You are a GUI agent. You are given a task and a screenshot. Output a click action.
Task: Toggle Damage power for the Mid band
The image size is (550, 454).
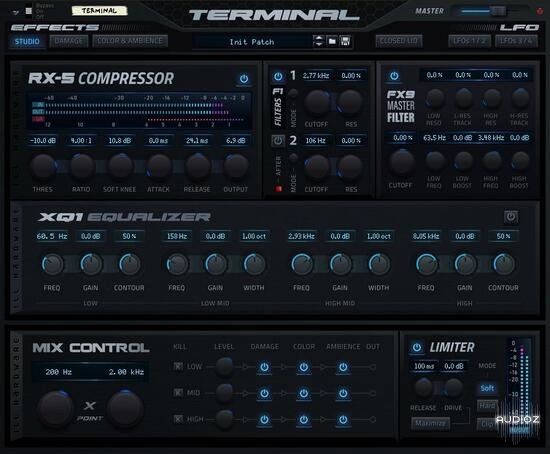(264, 393)
